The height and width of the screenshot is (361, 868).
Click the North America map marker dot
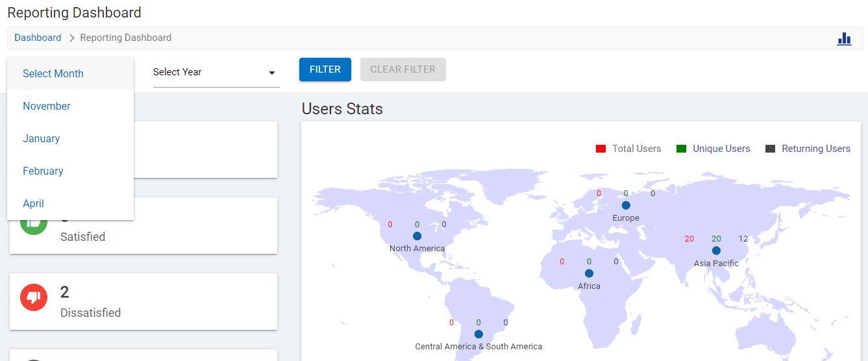coord(417,236)
